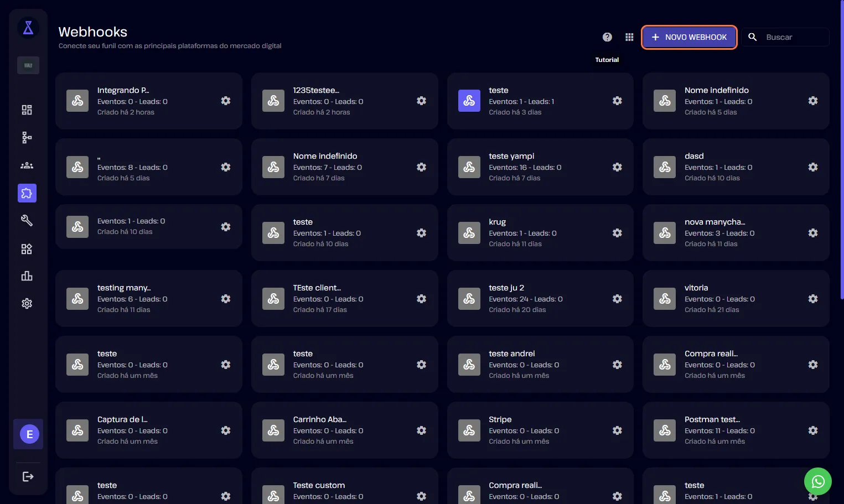Open the leads group icon in the sidebar
Image resolution: width=844 pixels, height=504 pixels.
point(27,165)
